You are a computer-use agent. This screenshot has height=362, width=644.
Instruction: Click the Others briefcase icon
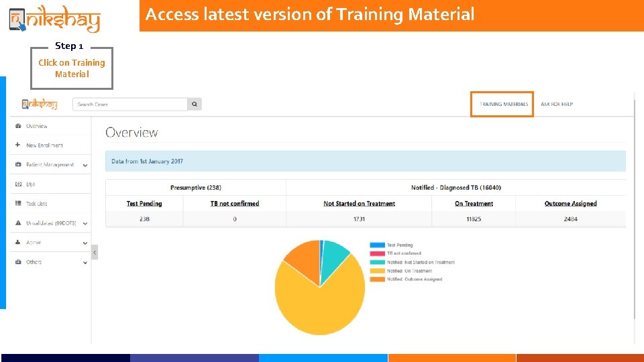[x=18, y=262]
